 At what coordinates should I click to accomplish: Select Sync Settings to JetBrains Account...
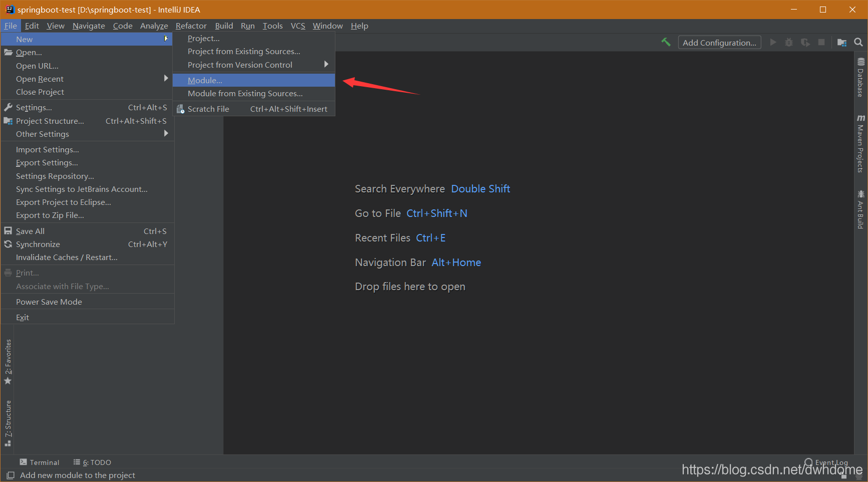coord(87,189)
